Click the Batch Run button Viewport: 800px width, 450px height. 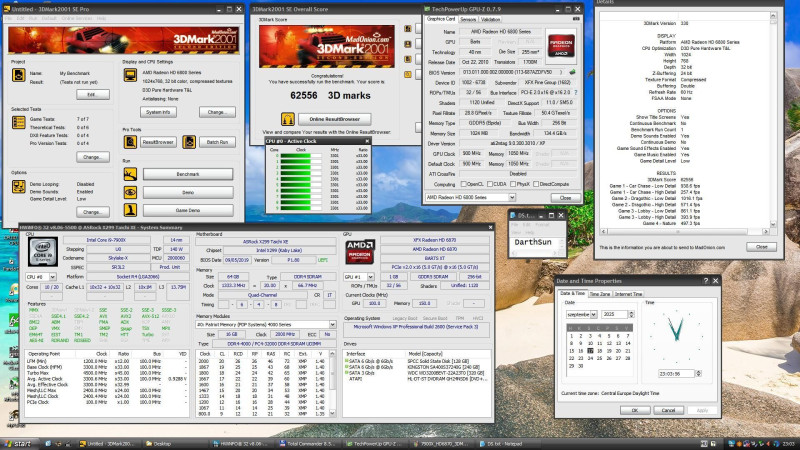tap(217, 142)
